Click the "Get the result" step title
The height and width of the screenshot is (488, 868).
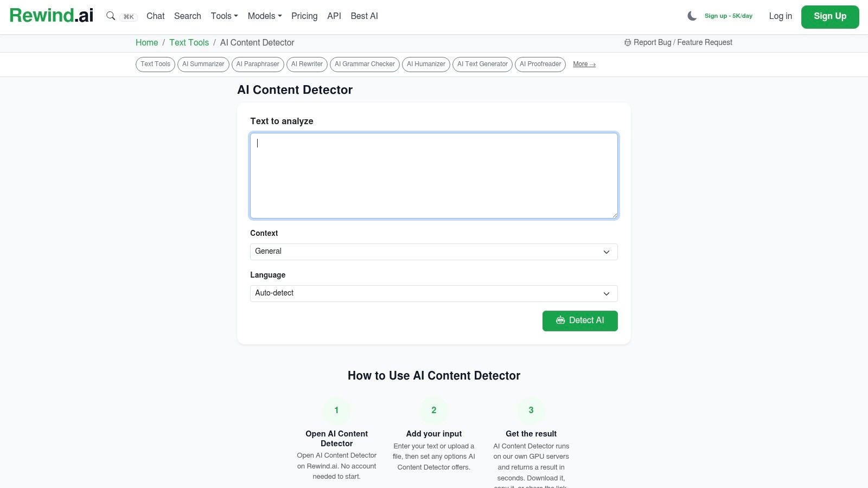click(531, 434)
